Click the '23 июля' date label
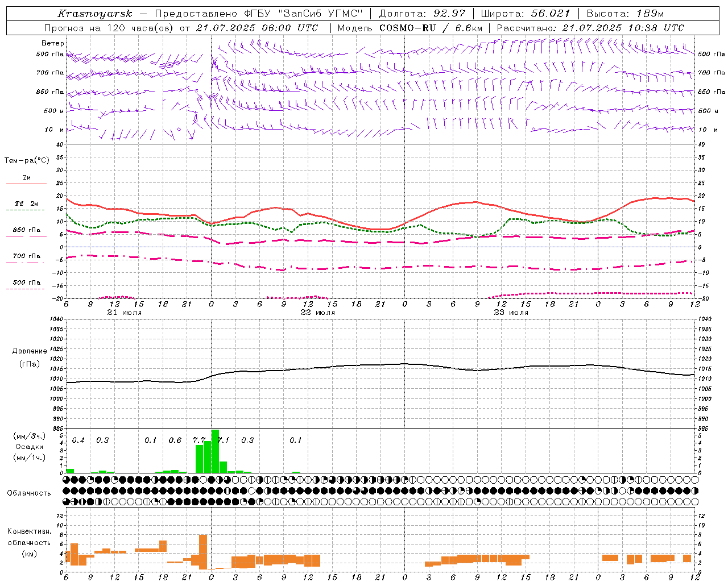The image size is (728, 582). pos(511,313)
